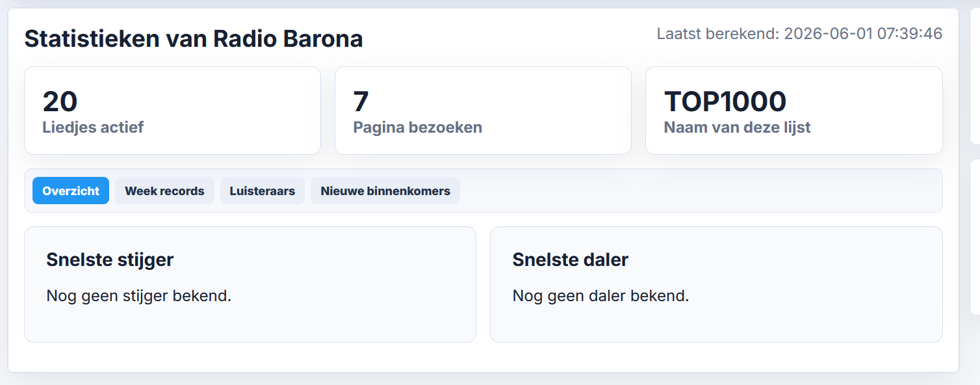Viewport: 980px width, 385px height.
Task: Open the Luisteraars tab
Action: tap(263, 191)
